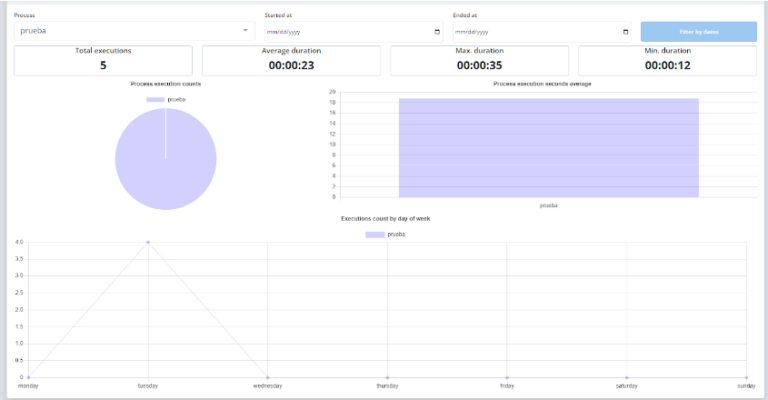
Task: Open the Ended at calendar picker icon
Action: click(625, 32)
